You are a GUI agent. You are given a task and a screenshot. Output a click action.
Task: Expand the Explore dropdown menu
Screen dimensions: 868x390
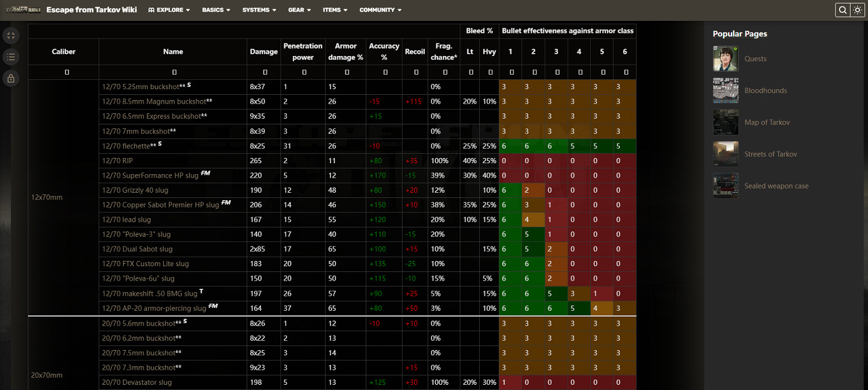click(169, 10)
